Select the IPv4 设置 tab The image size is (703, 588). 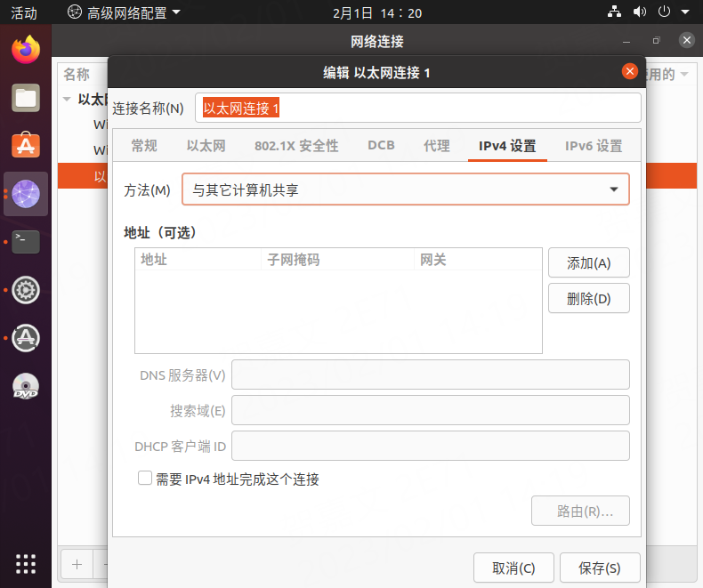[x=507, y=146]
